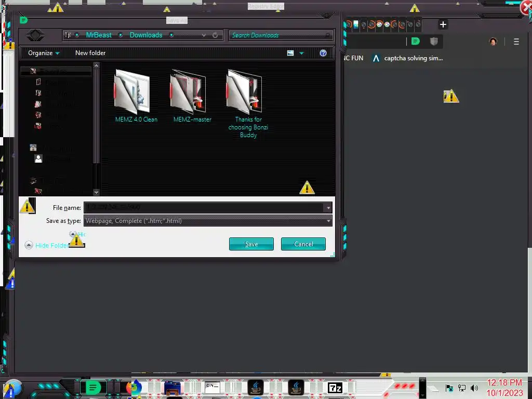
Task: Click the network tray icon
Action: [461, 388]
